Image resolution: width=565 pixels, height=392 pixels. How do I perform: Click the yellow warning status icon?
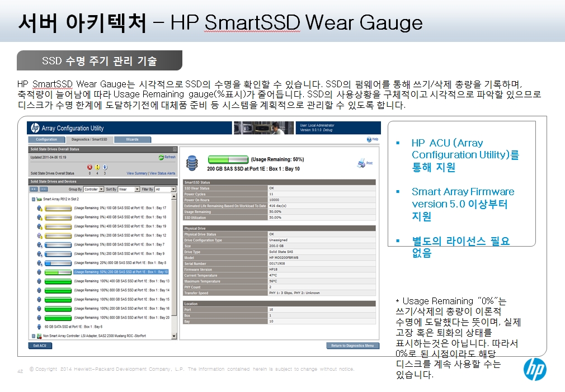(x=97, y=167)
